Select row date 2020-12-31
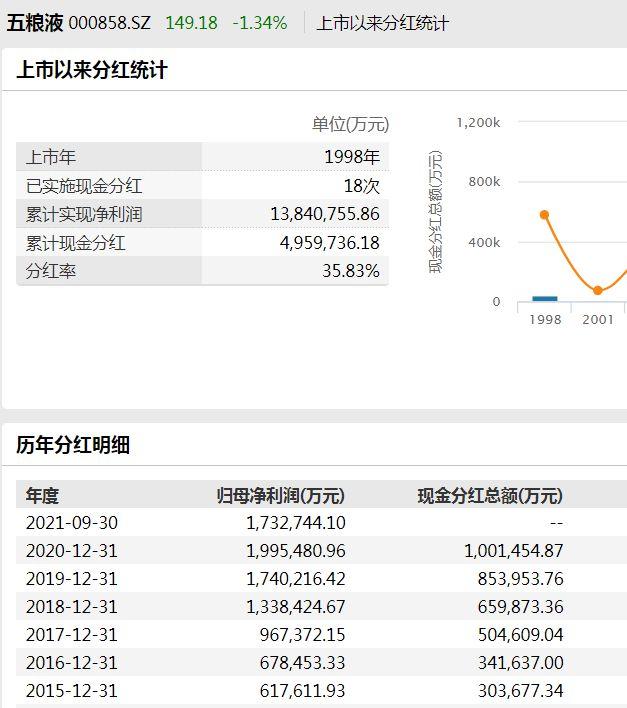The height and width of the screenshot is (708, 627). tap(72, 551)
